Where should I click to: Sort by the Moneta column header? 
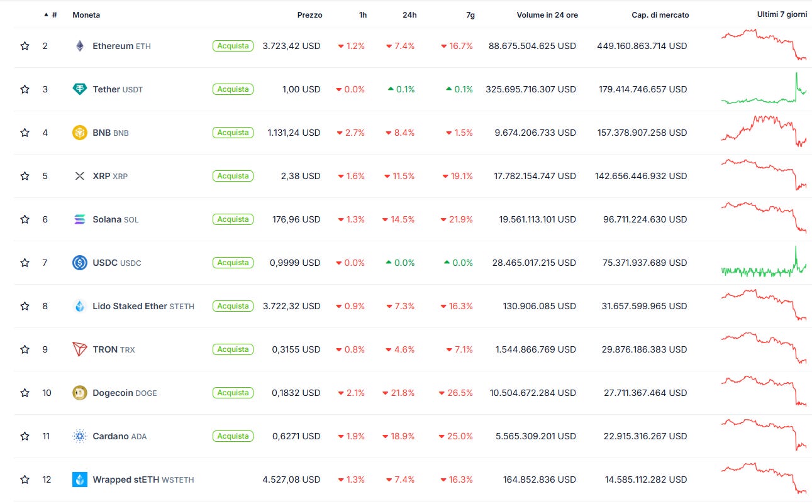pos(86,15)
